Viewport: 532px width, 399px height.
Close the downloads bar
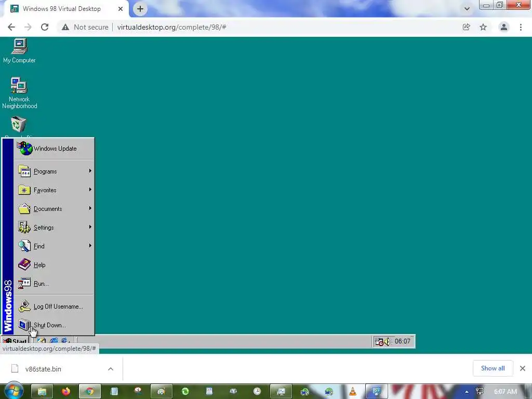(x=523, y=368)
